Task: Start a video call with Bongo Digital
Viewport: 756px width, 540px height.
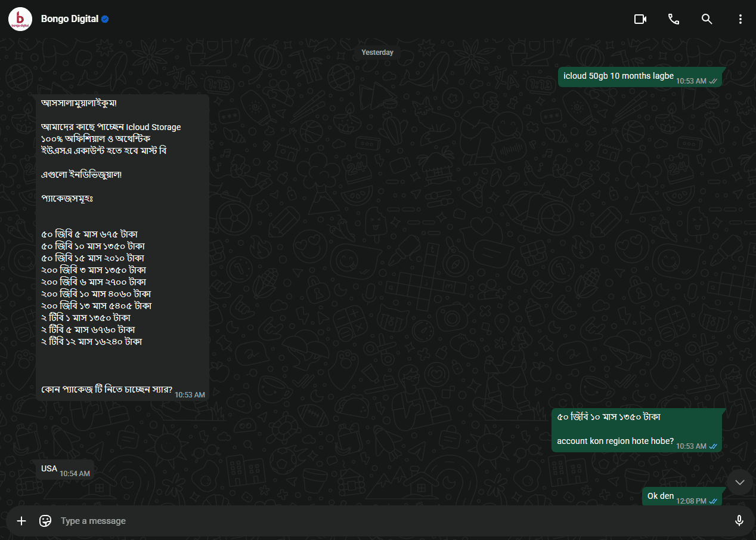Action: click(640, 19)
